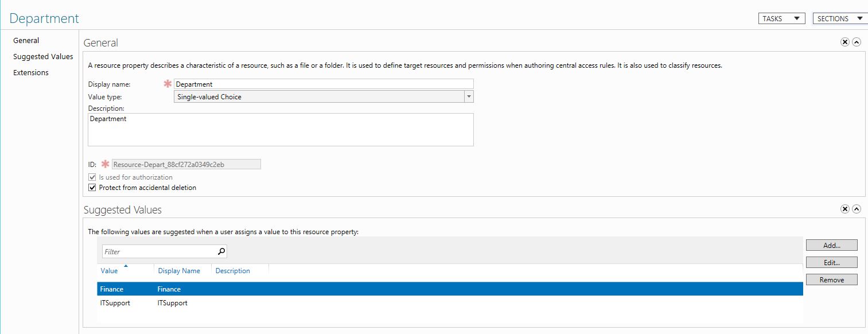
Task: Click the required asterisk beside the ID field
Action: 105,164
